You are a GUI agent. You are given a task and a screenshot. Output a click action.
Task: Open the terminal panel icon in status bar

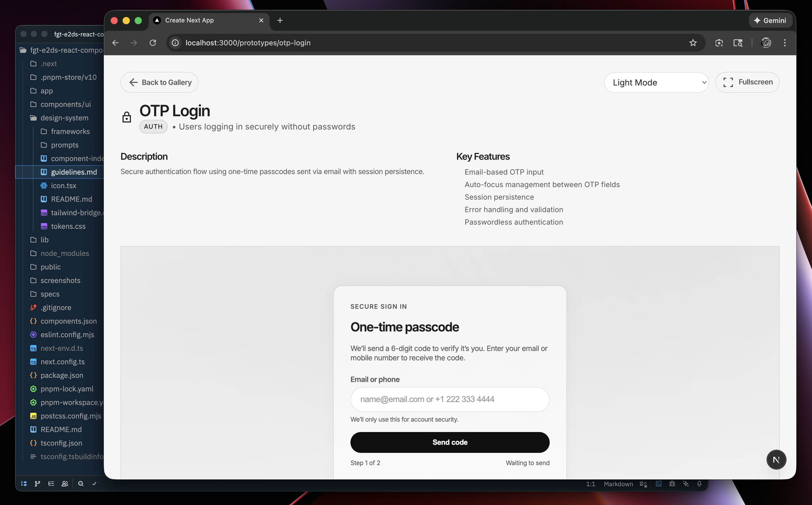pyautogui.click(x=658, y=484)
